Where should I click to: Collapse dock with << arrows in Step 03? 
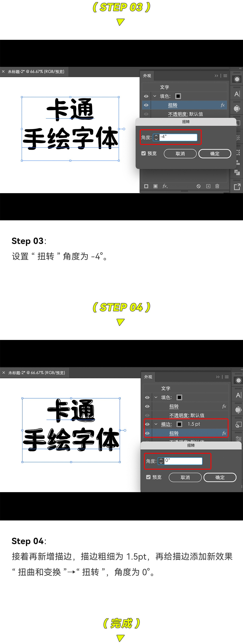coord(240,68)
